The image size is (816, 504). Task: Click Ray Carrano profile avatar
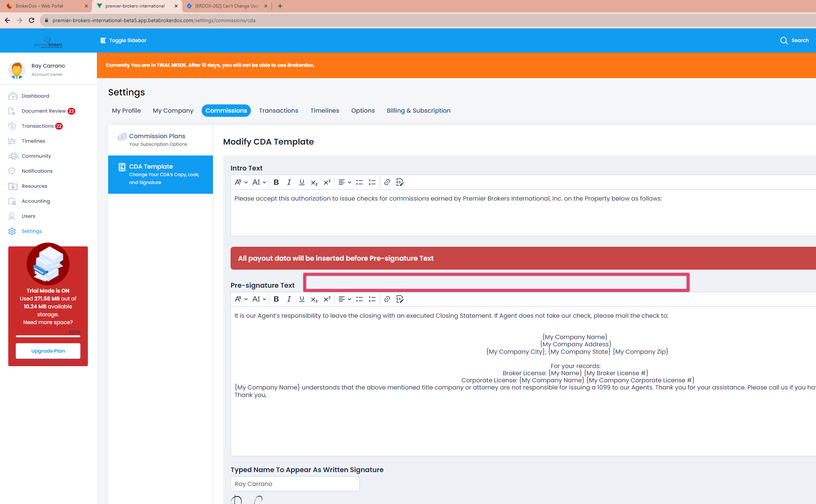pyautogui.click(x=17, y=70)
